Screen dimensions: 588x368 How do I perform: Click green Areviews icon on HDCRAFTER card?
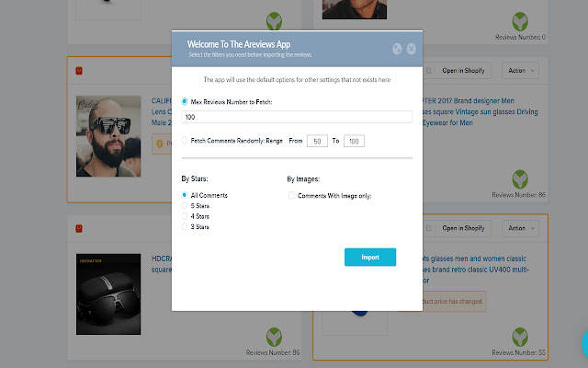274,337
